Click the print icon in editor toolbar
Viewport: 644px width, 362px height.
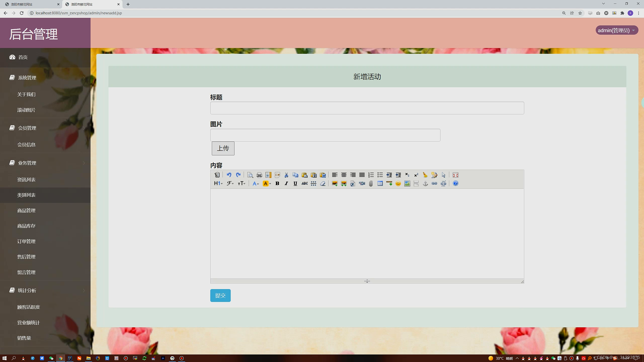[259, 175]
